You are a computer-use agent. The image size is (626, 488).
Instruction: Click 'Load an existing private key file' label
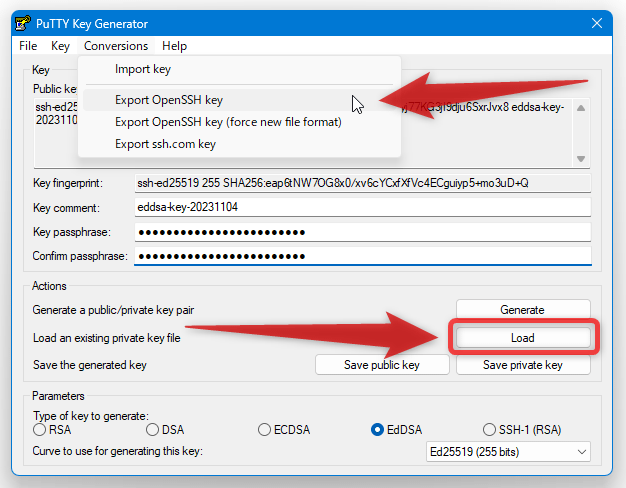107,338
